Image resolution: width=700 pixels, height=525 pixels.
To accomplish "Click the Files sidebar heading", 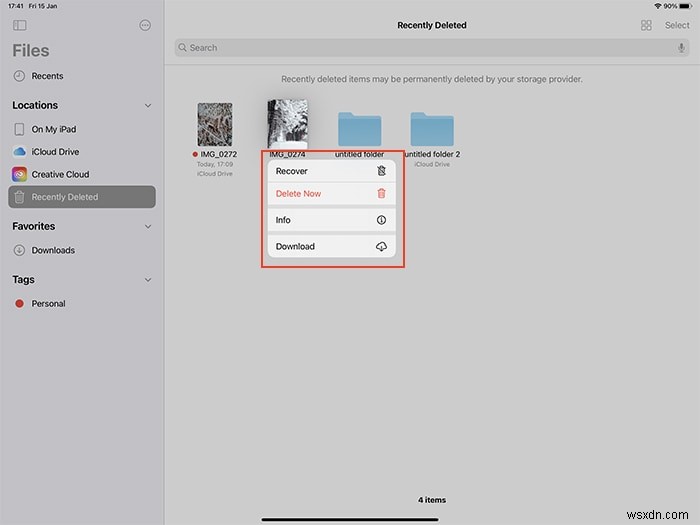I will pos(31,50).
